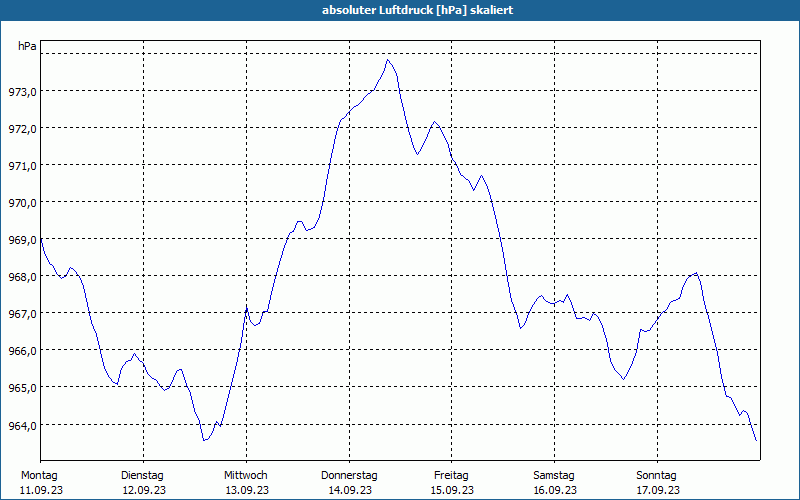Click the 971,0 axis value

(x=22, y=166)
